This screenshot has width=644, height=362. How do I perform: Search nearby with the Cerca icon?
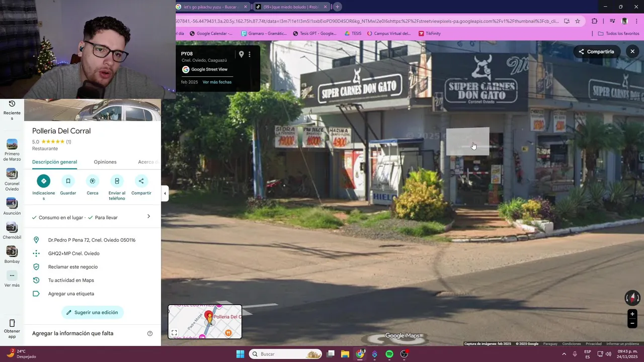point(92,181)
